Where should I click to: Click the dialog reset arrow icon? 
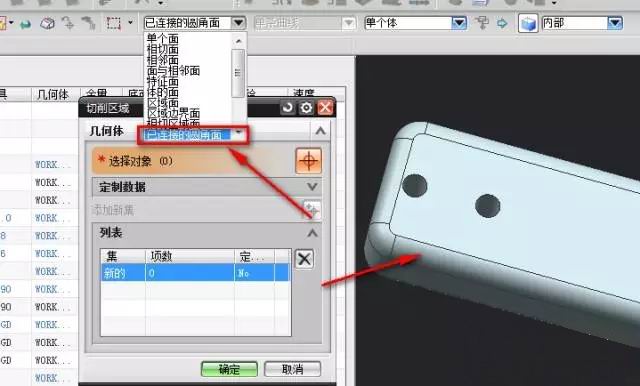(287, 108)
